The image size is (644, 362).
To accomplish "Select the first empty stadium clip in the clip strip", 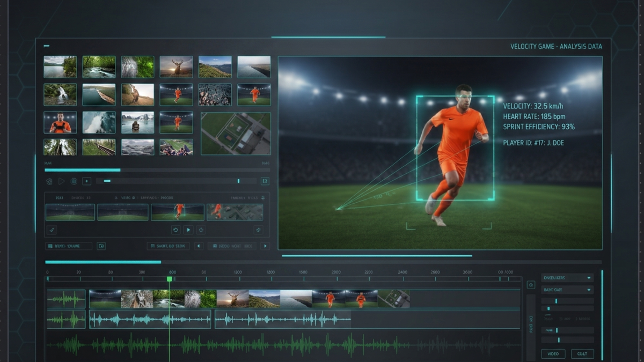I will click(70, 212).
